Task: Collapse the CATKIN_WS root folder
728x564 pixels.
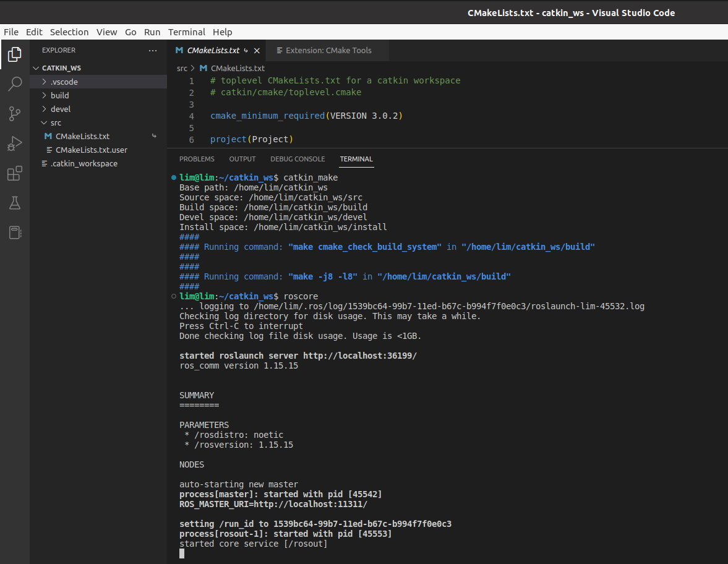Action: point(36,68)
